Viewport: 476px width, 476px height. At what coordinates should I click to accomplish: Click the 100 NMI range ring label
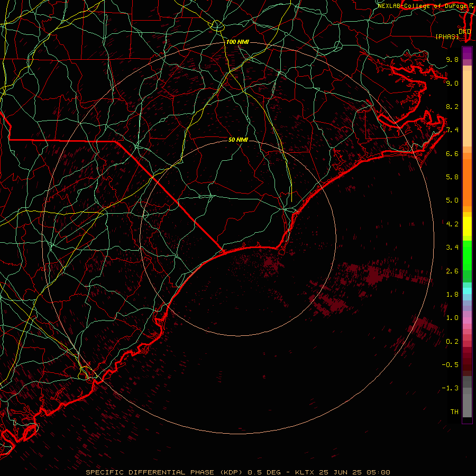coord(237,42)
